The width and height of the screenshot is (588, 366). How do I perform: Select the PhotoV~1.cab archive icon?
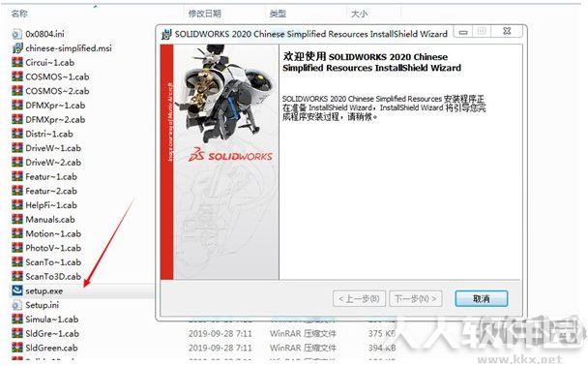(16, 248)
